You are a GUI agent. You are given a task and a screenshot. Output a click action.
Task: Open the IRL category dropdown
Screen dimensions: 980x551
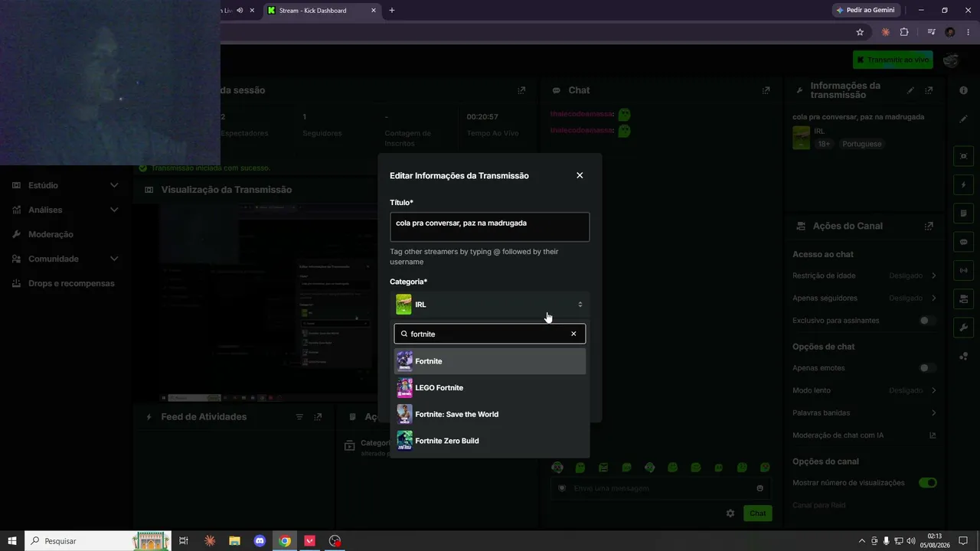[x=489, y=305]
